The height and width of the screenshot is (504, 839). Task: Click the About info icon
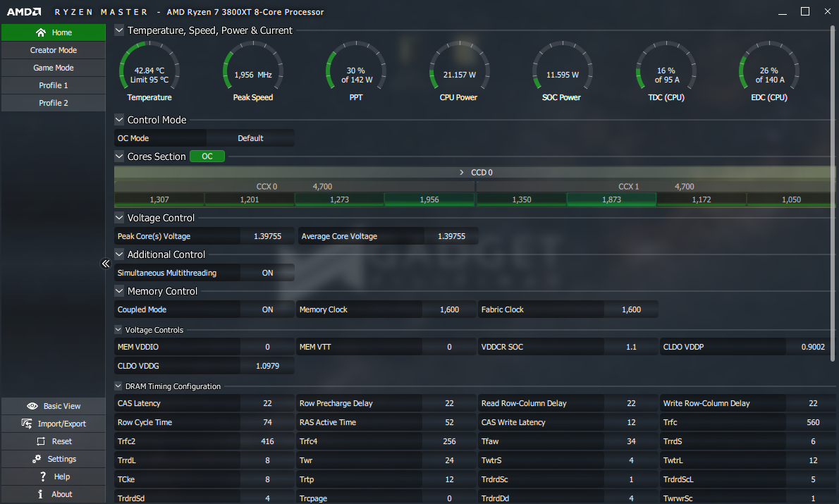(x=40, y=494)
